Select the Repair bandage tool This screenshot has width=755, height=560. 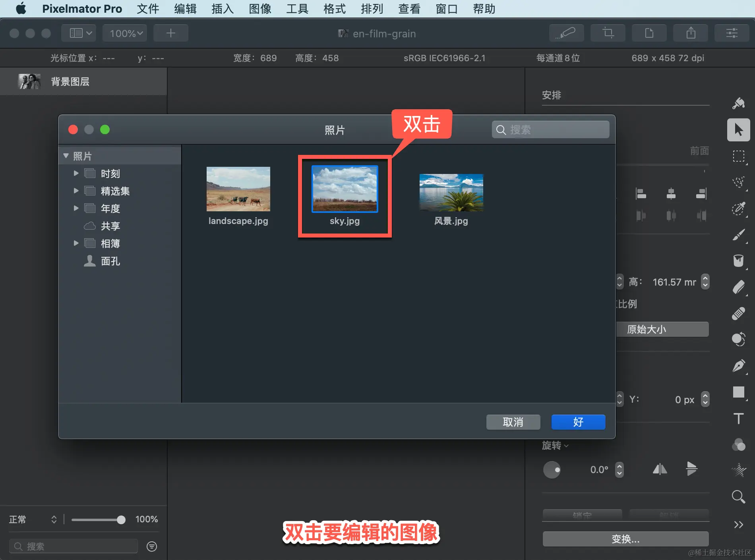[x=738, y=313]
